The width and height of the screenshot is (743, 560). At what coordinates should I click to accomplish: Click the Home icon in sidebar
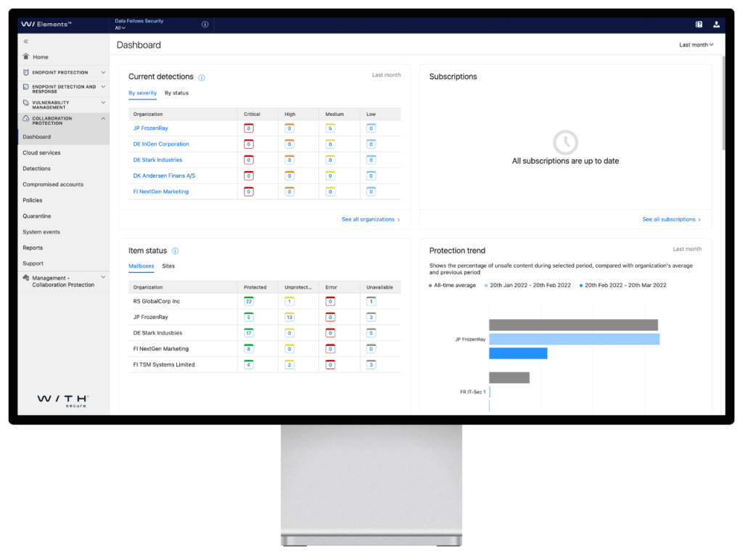[x=26, y=57]
